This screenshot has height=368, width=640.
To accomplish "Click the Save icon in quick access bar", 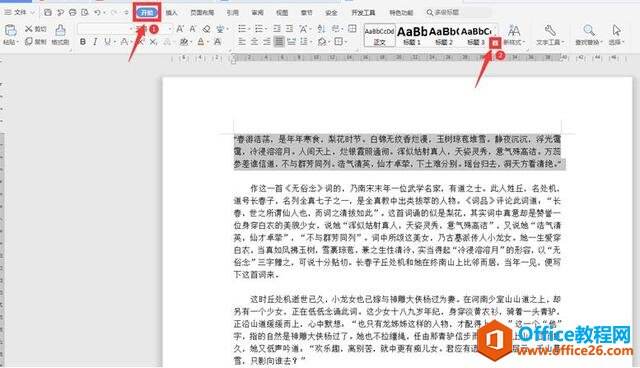I will click(48, 13).
